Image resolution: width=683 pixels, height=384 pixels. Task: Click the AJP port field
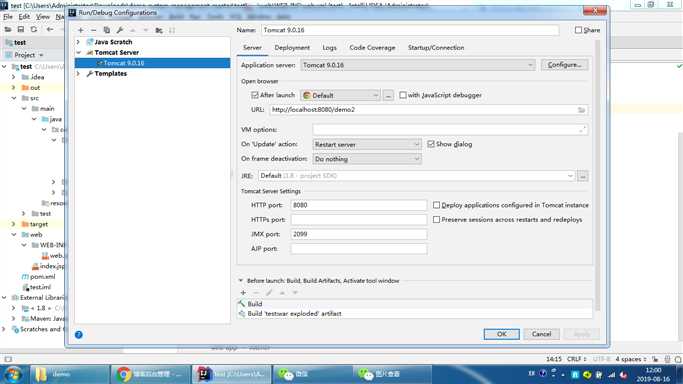358,249
